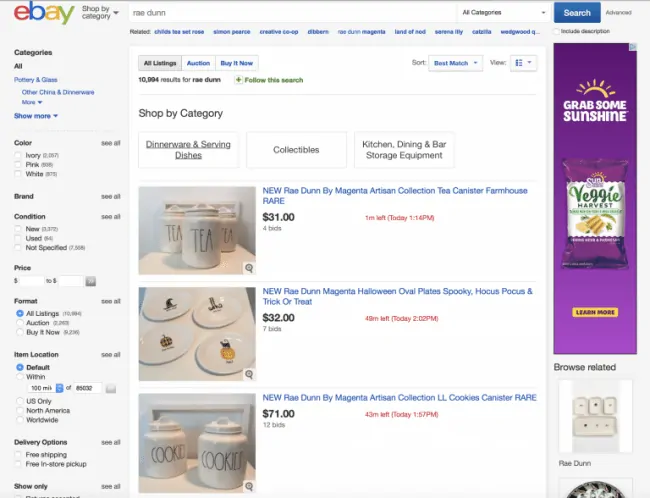Switch to All Listings tab
This screenshot has height=498, width=650.
click(x=160, y=63)
